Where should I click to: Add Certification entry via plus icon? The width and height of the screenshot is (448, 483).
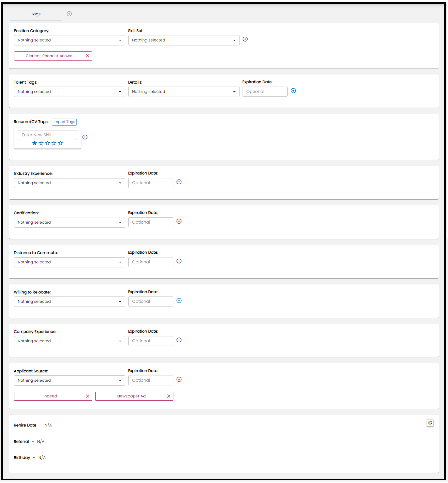tap(179, 222)
